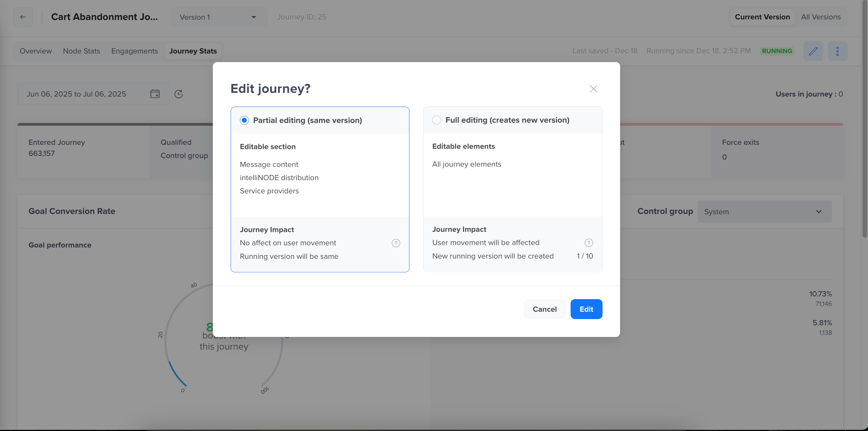This screenshot has width=868, height=431.
Task: Switch to the Node Stats tab
Action: point(81,51)
